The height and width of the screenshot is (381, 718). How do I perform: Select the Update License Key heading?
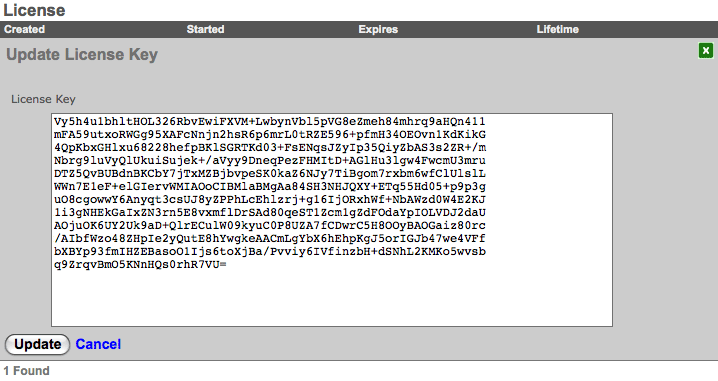click(82, 54)
